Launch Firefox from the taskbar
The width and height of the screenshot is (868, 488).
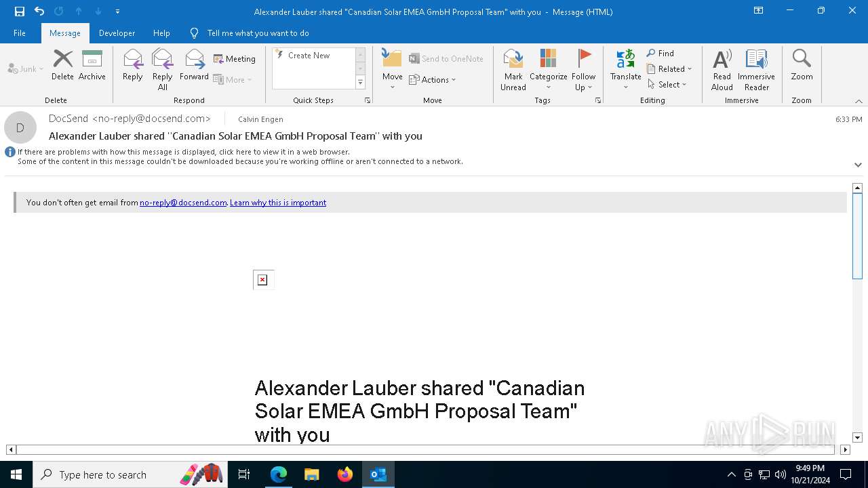click(345, 474)
